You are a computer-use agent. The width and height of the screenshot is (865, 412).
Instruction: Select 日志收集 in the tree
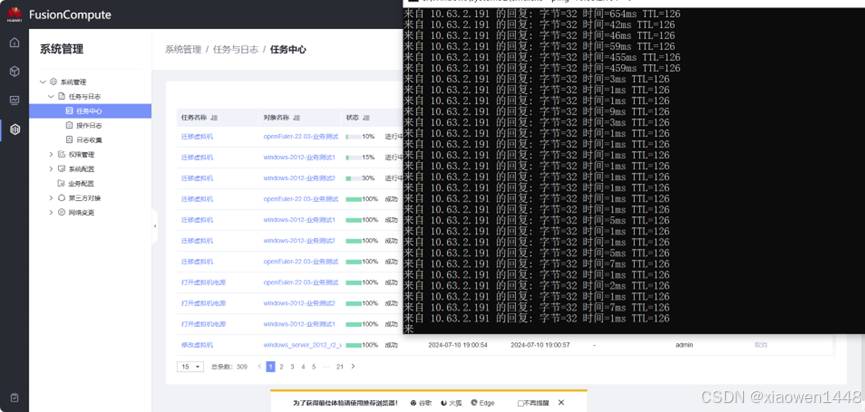[89, 140]
